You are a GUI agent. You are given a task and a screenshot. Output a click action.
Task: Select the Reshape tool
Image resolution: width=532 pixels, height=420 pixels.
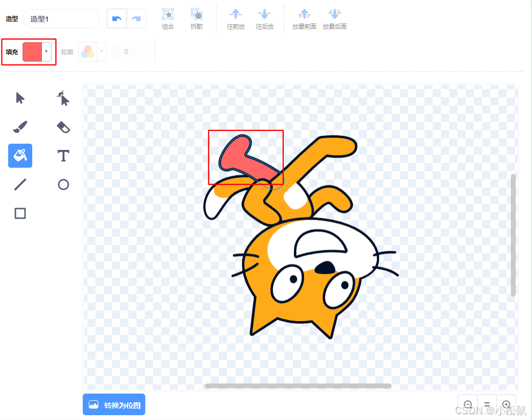click(x=63, y=98)
